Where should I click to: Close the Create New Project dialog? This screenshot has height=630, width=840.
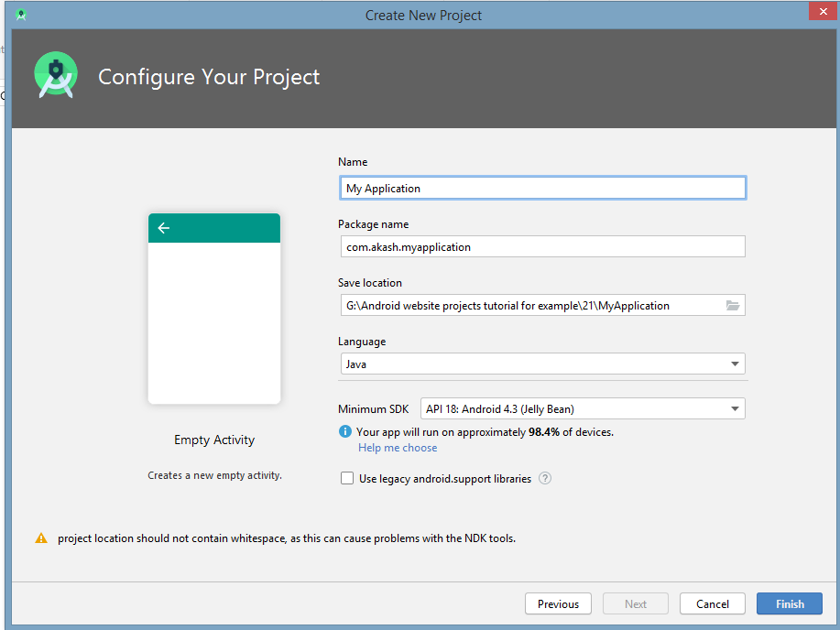[823, 11]
